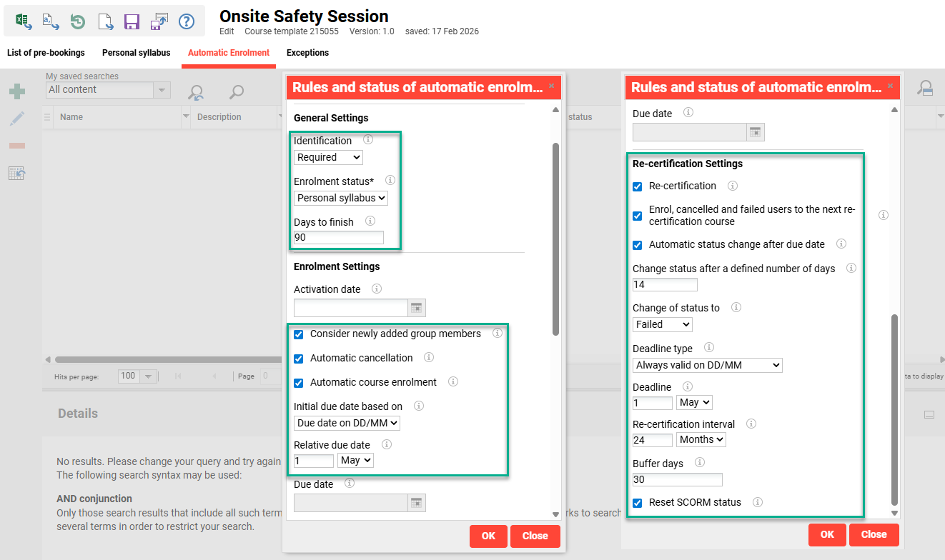Export the list to Excel

(24, 21)
